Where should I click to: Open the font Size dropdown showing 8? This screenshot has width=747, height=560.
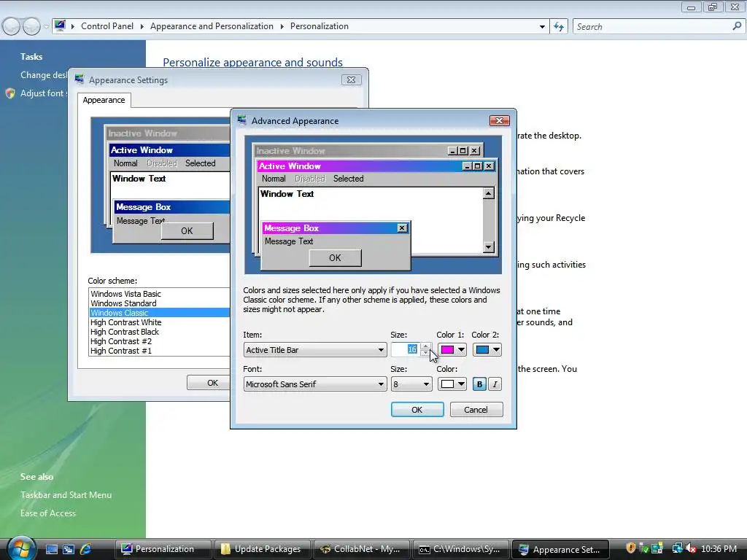tap(411, 384)
